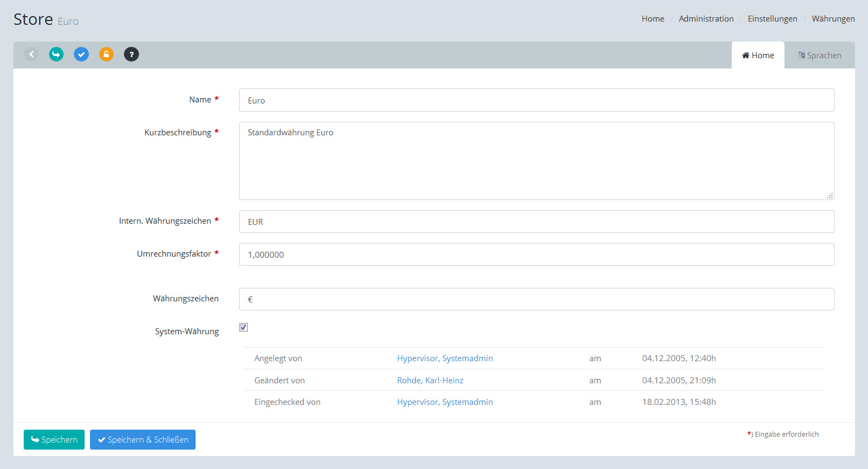
Task: Click into the Name input field
Action: (x=536, y=100)
